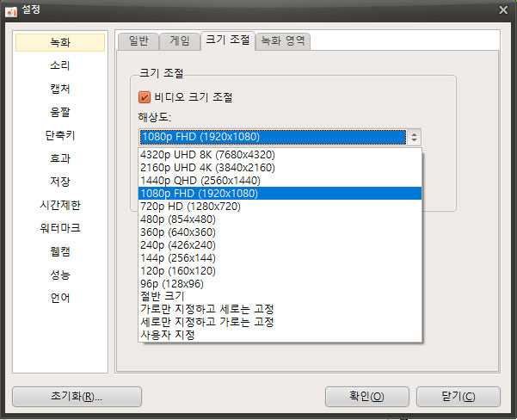Select 세로만 지정하고 가로는 고정

pyautogui.click(x=280, y=322)
